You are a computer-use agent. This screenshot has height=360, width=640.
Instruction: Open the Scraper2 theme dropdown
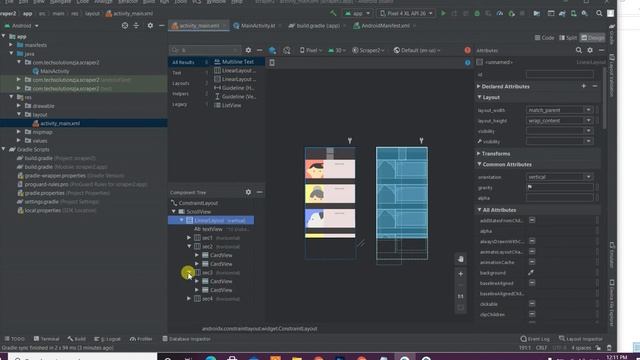click(368, 50)
